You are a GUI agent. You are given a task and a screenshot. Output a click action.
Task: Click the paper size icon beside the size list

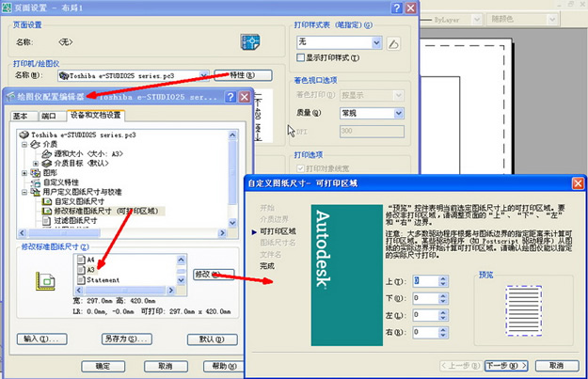(43, 280)
